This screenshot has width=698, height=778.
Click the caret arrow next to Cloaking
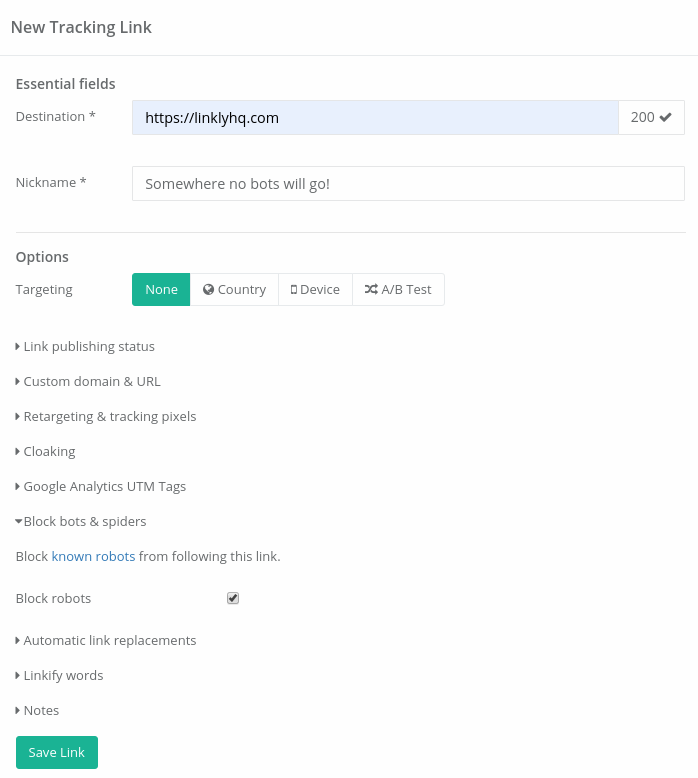[x=18, y=452]
